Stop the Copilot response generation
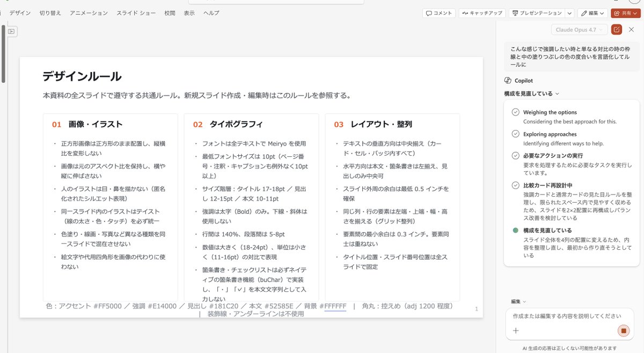The height and width of the screenshot is (353, 644). pos(623,330)
